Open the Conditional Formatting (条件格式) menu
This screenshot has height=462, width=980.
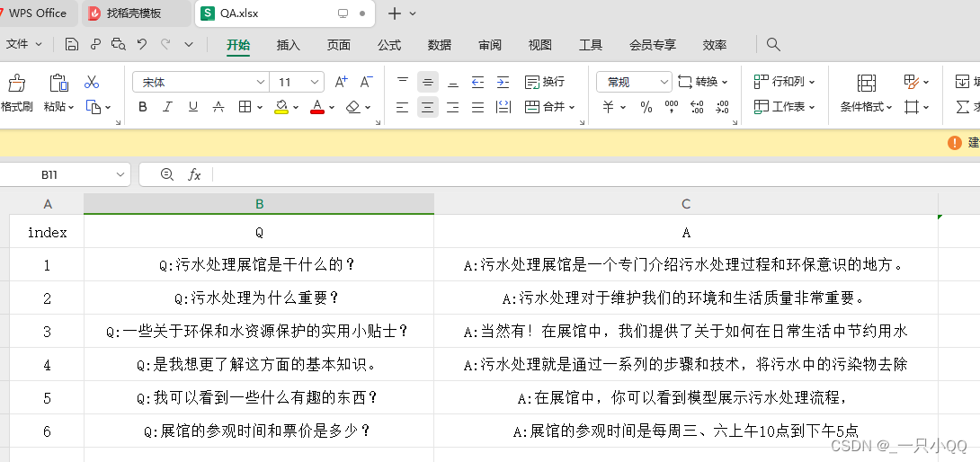click(866, 108)
